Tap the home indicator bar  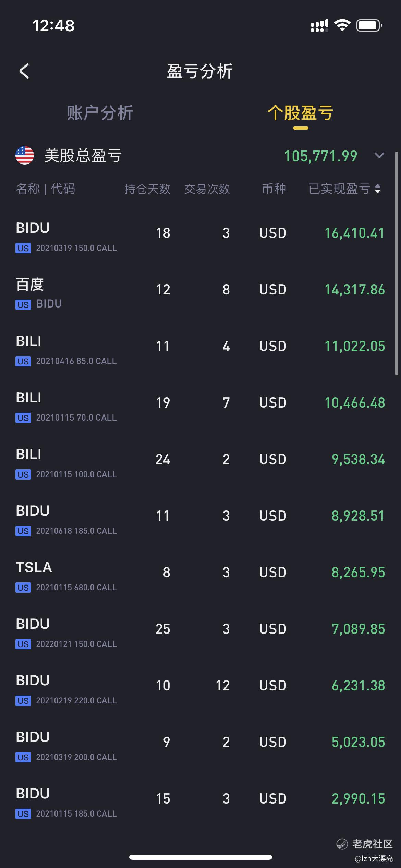200,857
